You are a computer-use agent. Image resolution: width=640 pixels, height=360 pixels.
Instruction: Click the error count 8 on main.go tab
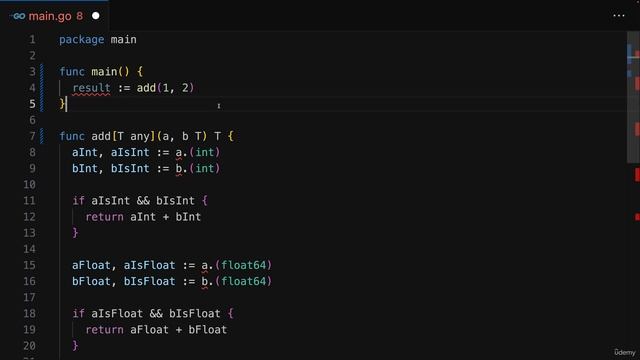tap(80, 16)
